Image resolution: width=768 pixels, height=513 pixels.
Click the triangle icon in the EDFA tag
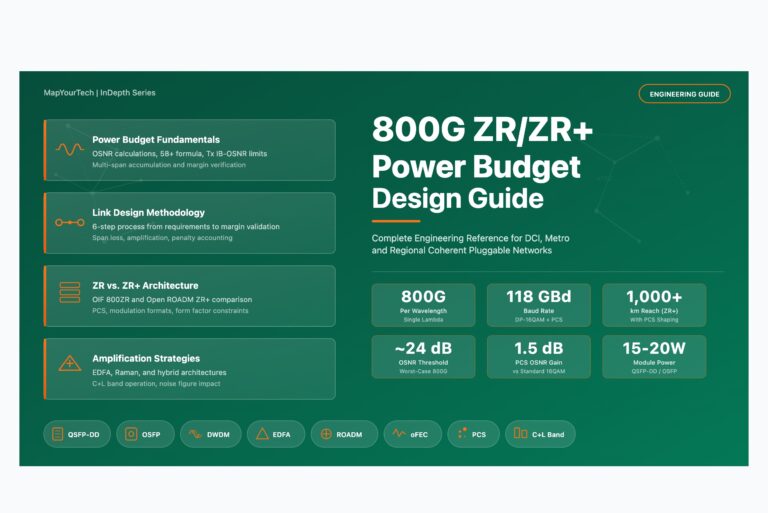click(262, 434)
